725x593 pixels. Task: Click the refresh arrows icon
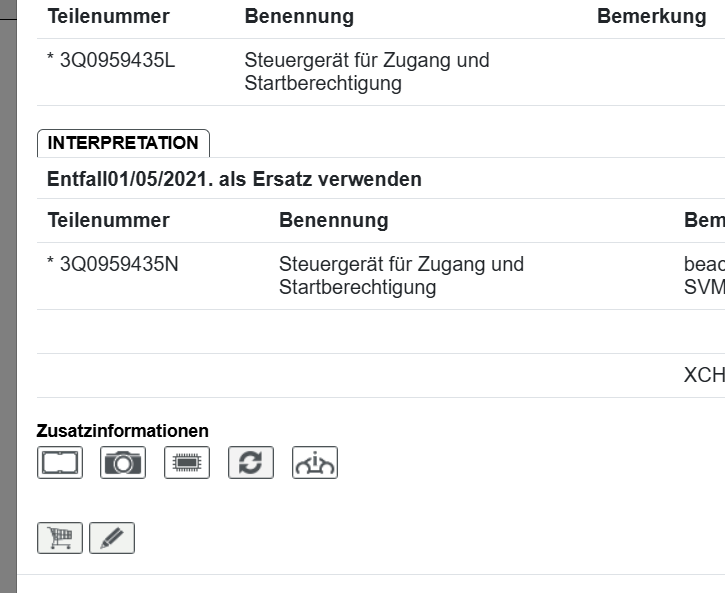pos(251,462)
